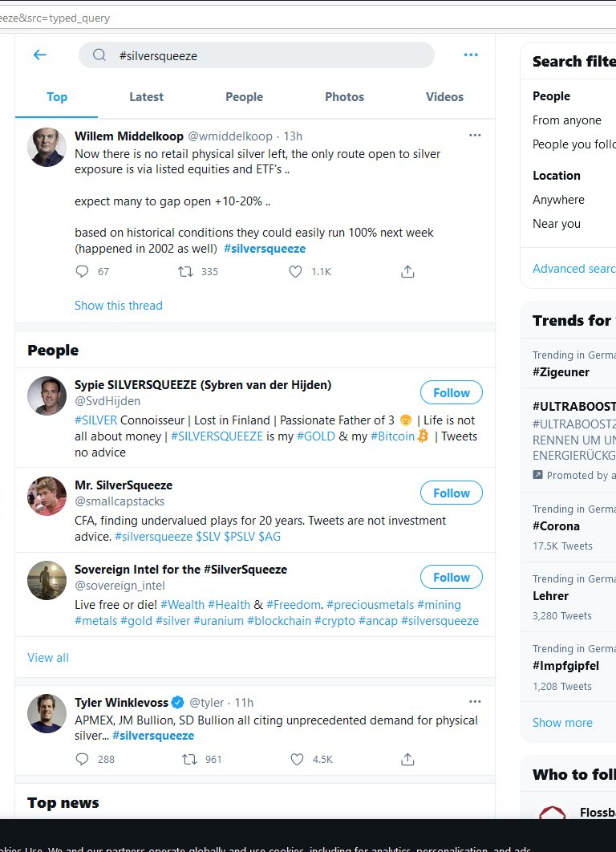The image size is (616, 852).
Task: Click the Show this thread link
Action: click(x=119, y=306)
